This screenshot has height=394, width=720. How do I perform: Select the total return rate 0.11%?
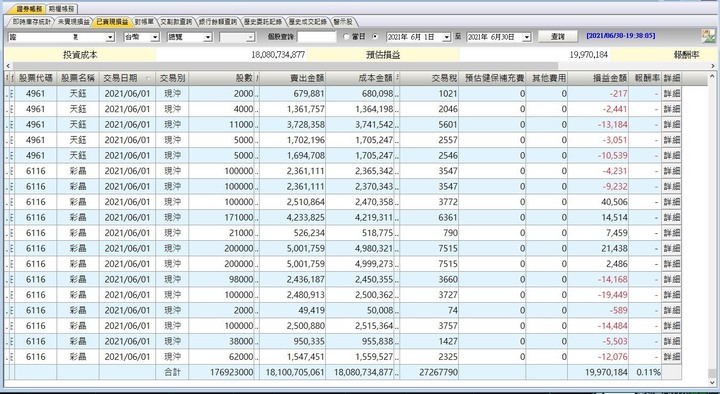point(645,372)
